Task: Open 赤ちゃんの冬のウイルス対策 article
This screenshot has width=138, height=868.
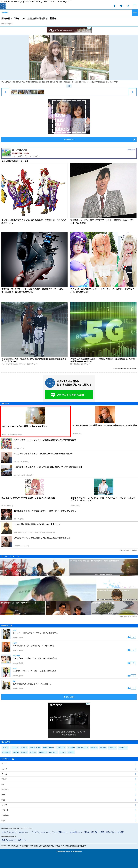Action: 35,421
